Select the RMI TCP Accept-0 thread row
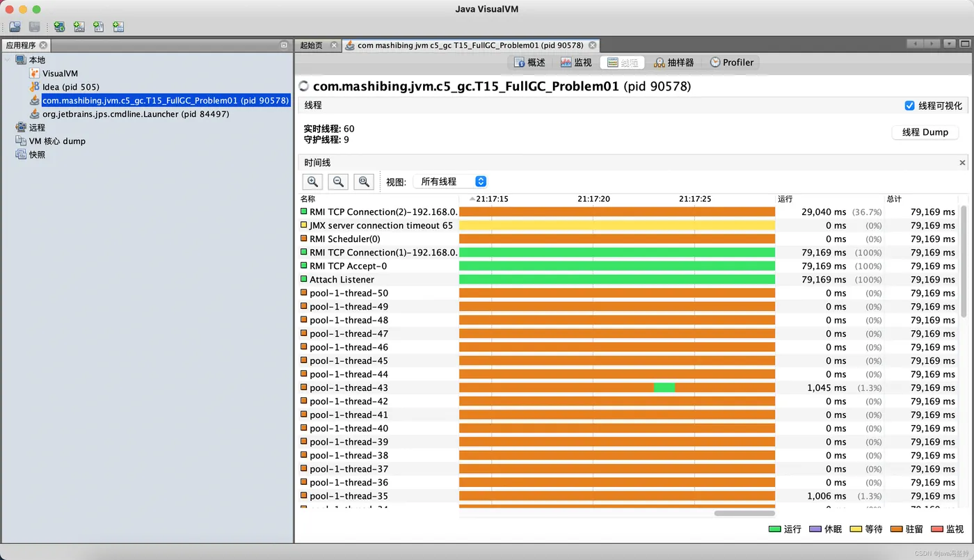 [630, 266]
